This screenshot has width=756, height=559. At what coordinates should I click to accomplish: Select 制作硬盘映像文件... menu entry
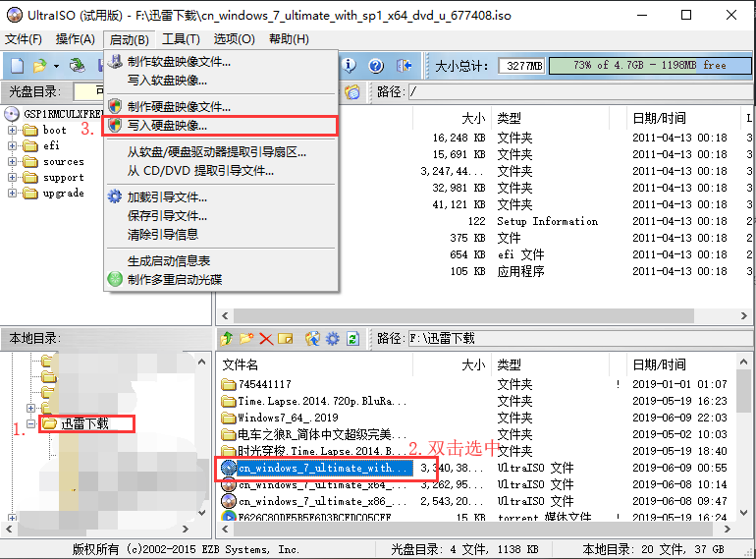click(x=221, y=106)
